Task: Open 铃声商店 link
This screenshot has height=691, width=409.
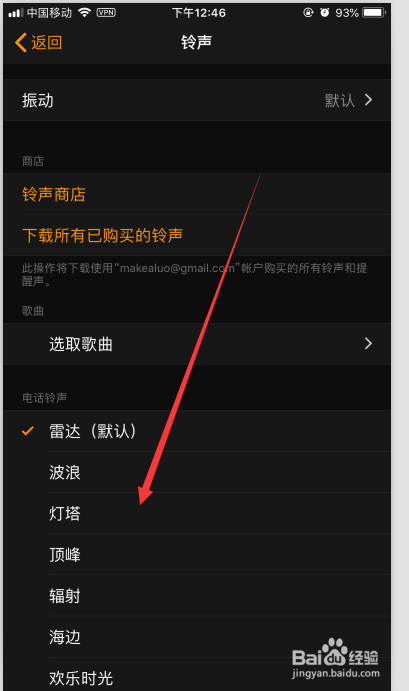Action: (54, 194)
